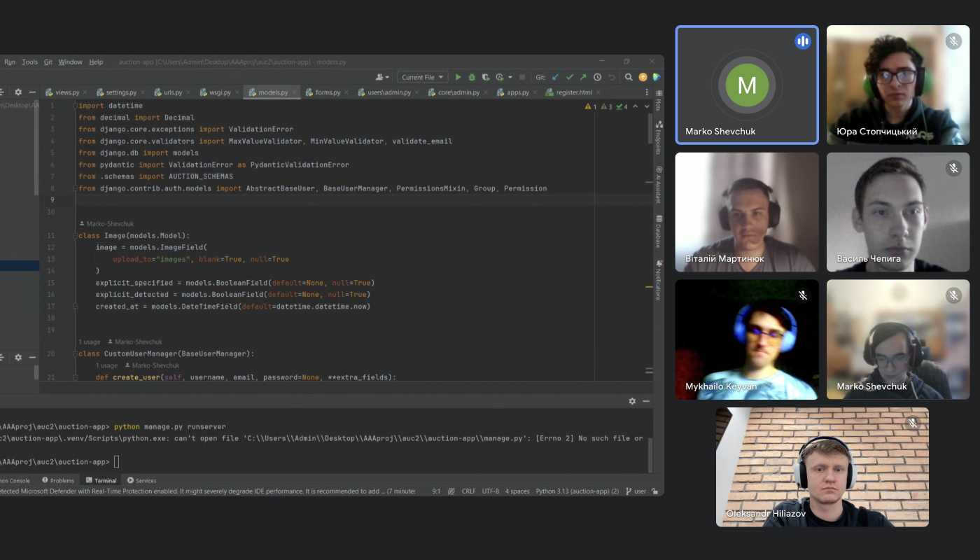Viewport: 980px width, 560px height.
Task: Open Git history clock icon
Action: 597,77
